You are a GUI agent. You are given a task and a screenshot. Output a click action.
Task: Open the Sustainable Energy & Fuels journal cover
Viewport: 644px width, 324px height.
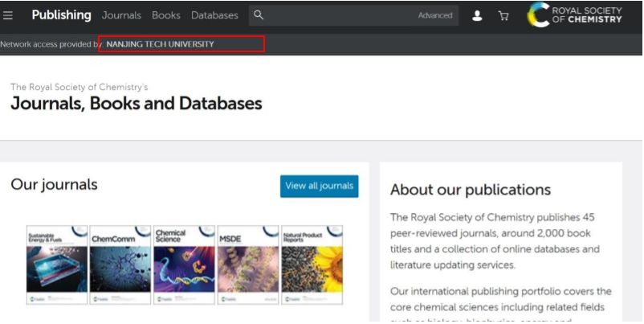click(57, 265)
